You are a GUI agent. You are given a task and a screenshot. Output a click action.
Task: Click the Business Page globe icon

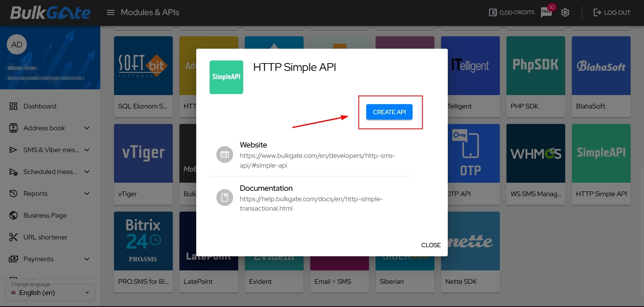(13, 215)
